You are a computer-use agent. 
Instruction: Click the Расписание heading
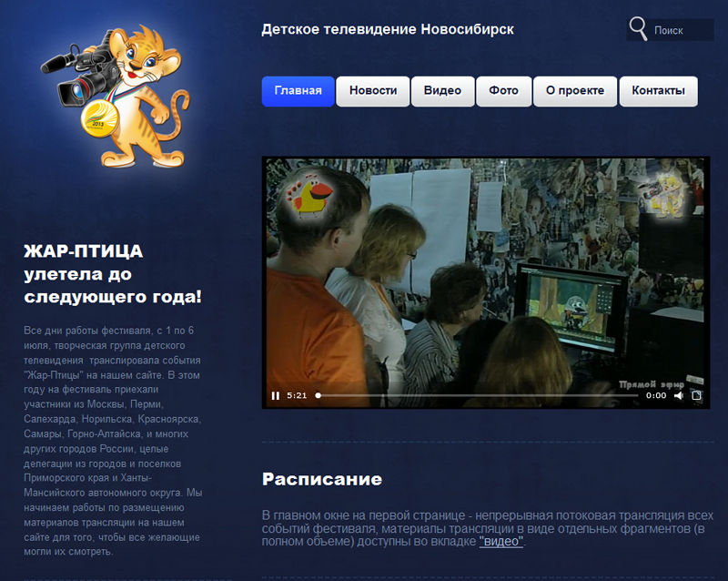point(322,479)
